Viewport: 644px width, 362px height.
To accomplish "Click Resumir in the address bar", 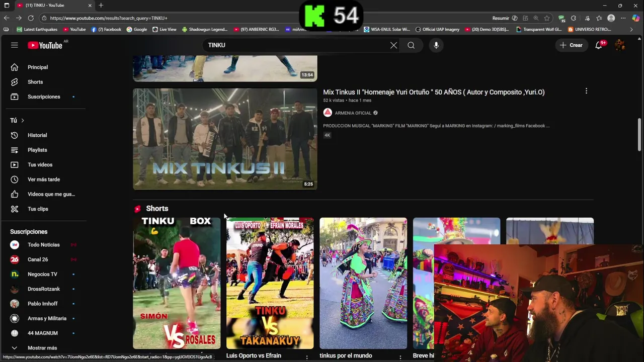I will click(x=501, y=18).
